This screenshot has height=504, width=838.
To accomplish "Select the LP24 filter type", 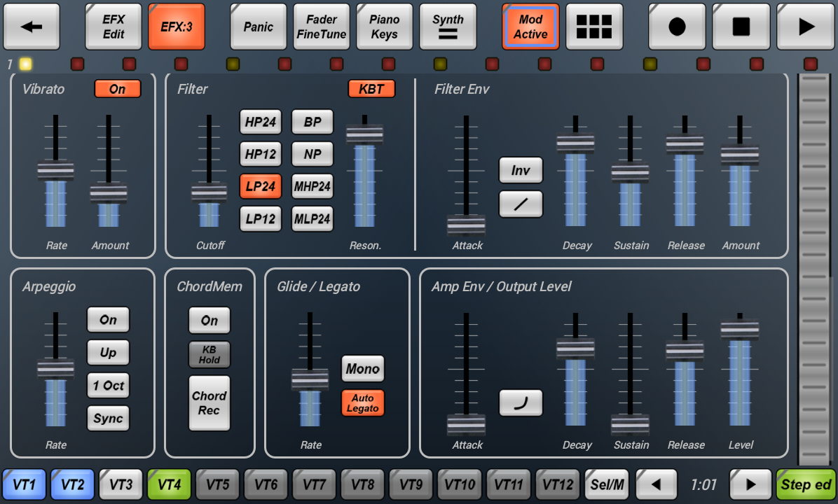I will point(260,186).
